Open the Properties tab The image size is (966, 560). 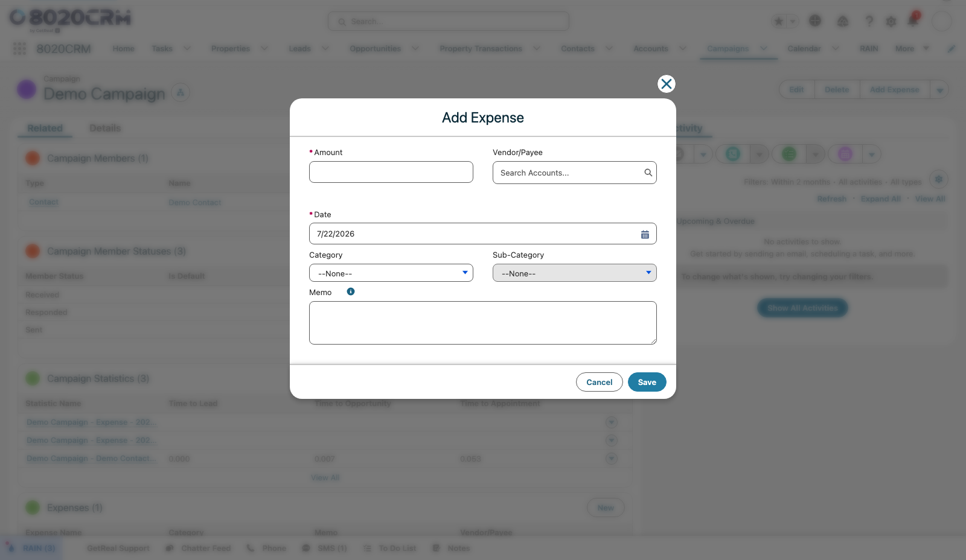[x=231, y=48]
